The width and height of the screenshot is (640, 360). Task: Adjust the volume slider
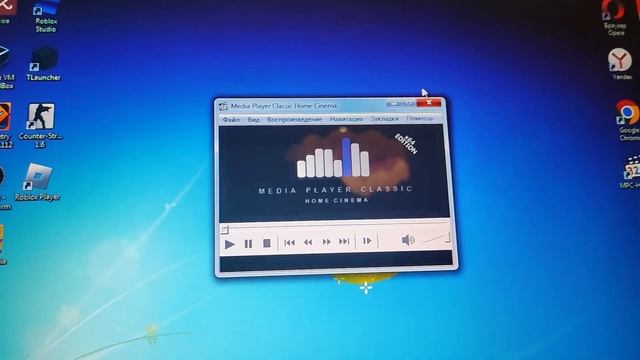[435, 238]
